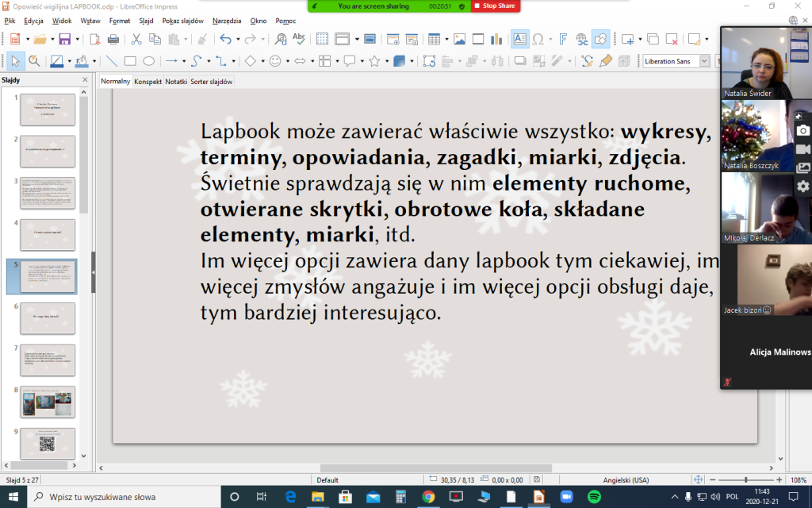The height and width of the screenshot is (508, 812).
Task: Adjust the zoom slider in status bar
Action: pyautogui.click(x=745, y=480)
